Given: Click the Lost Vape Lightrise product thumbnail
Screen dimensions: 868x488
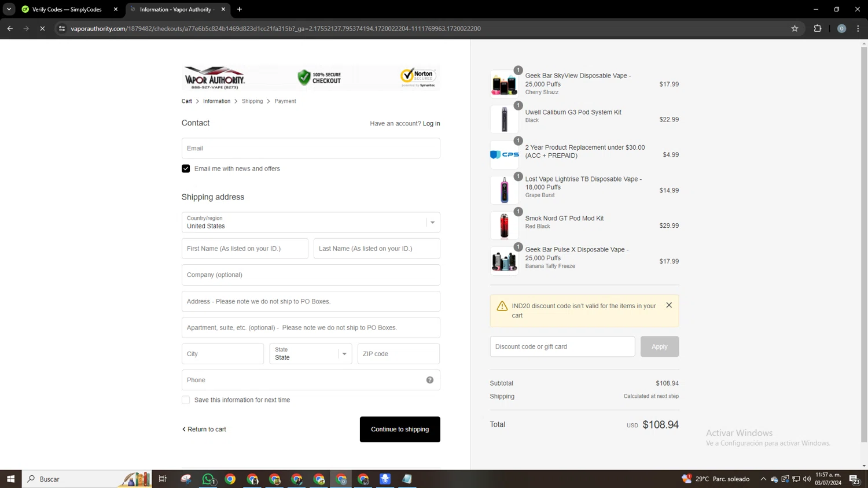Looking at the screenshot, I should point(504,190).
